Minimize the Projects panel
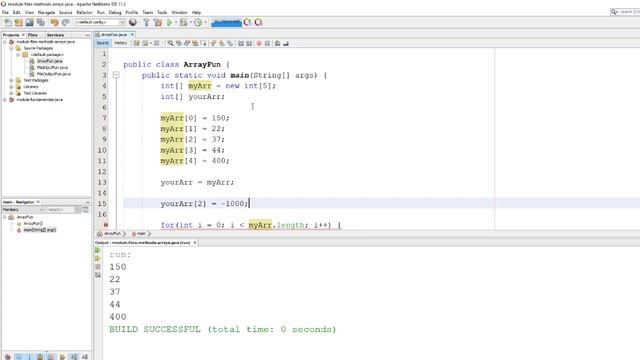The image size is (640, 360). [x=87, y=36]
